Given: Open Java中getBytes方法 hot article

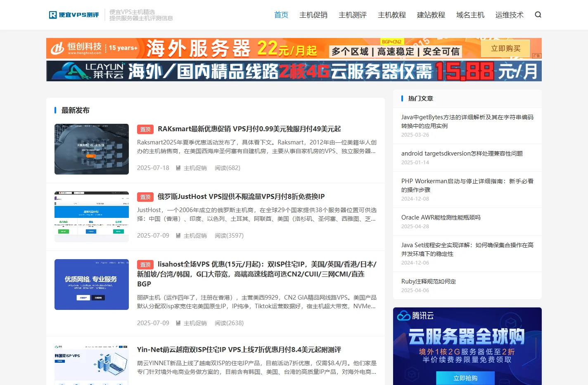Looking at the screenshot, I should [467, 121].
